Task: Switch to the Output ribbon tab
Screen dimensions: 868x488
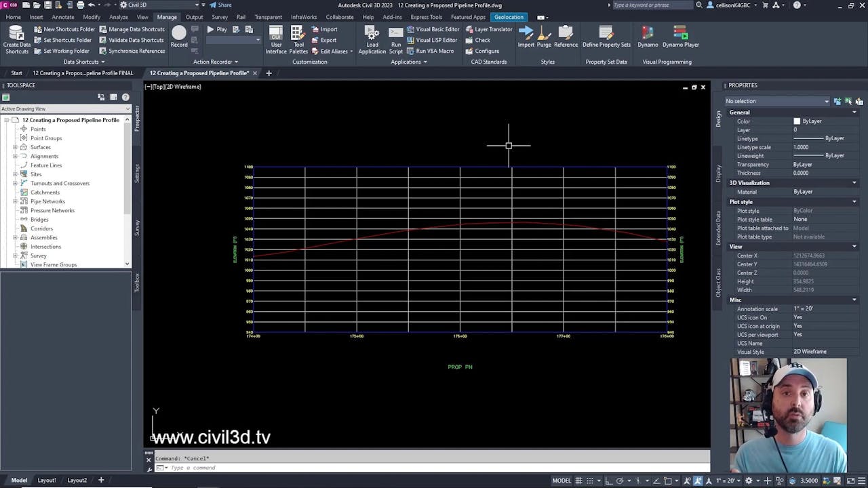Action: (x=194, y=17)
